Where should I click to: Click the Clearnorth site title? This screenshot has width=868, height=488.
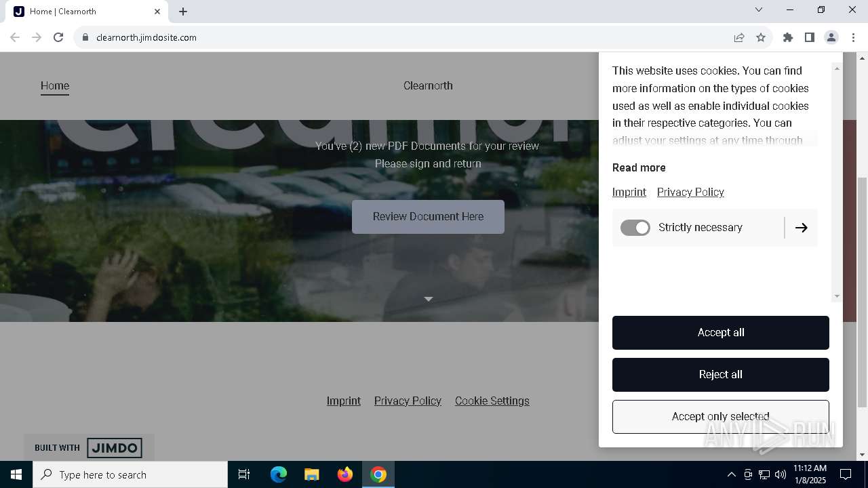tap(428, 85)
